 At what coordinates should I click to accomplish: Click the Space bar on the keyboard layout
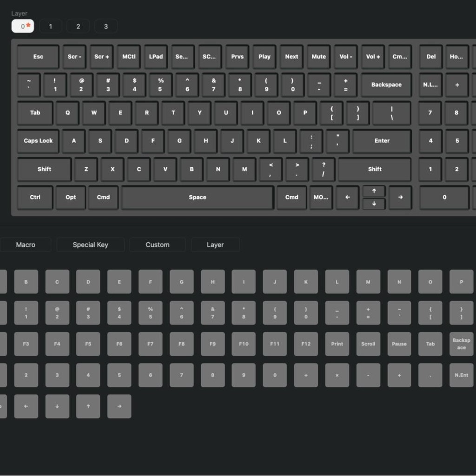(198, 197)
